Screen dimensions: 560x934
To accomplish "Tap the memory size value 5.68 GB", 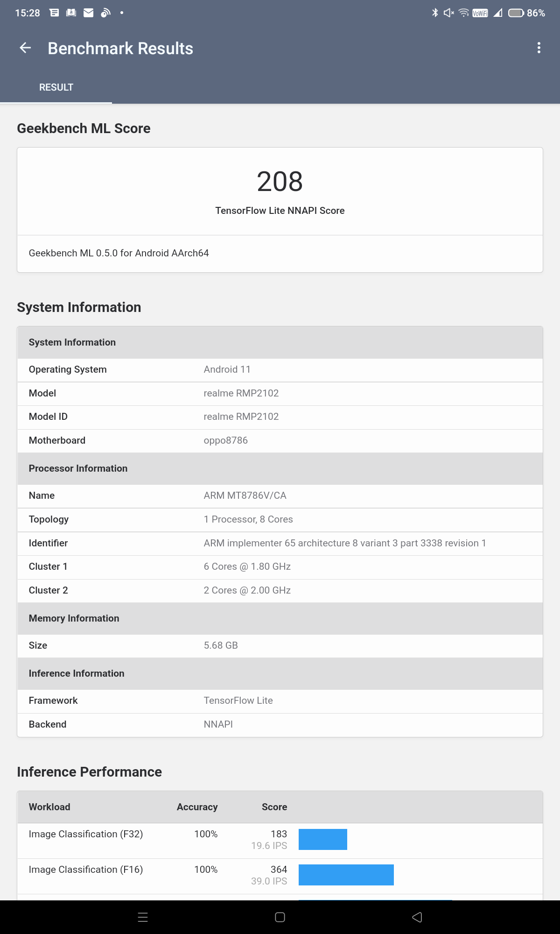I will tap(221, 645).
